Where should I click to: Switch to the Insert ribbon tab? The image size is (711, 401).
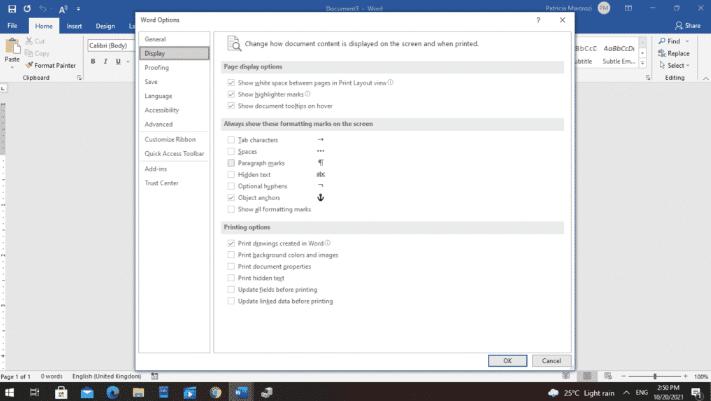click(74, 26)
